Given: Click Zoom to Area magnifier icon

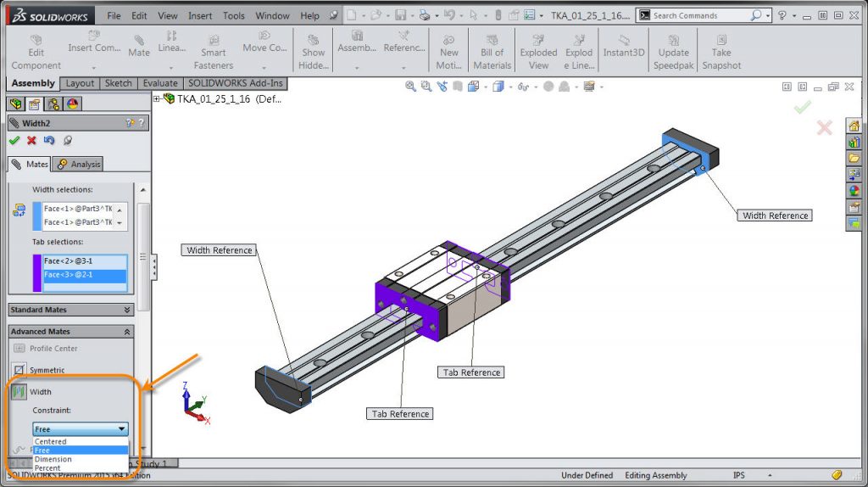Looking at the screenshot, I should 426,87.
